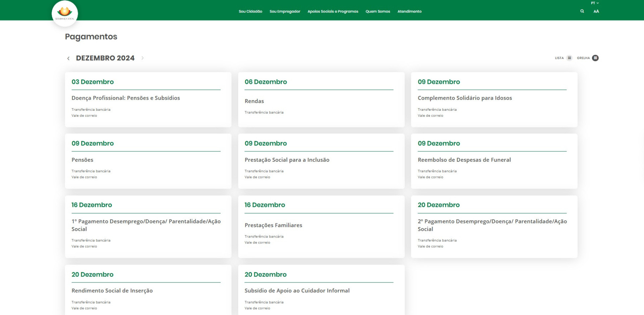Click 16 Dezembro above Prestações Familiares
Screen dimensions: 644x315
[265, 205]
